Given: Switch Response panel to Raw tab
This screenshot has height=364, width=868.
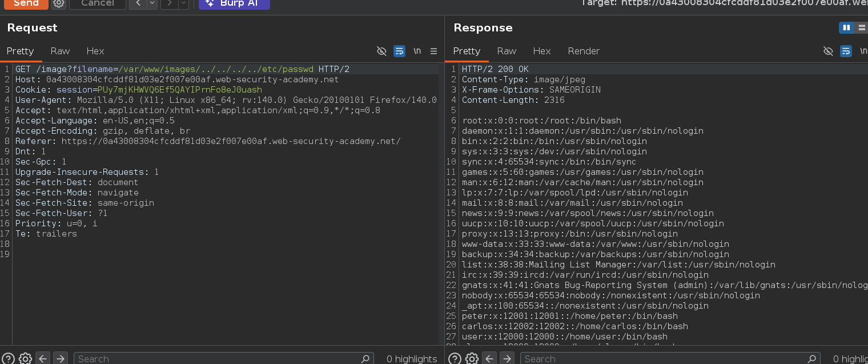Looking at the screenshot, I should click(x=507, y=51).
